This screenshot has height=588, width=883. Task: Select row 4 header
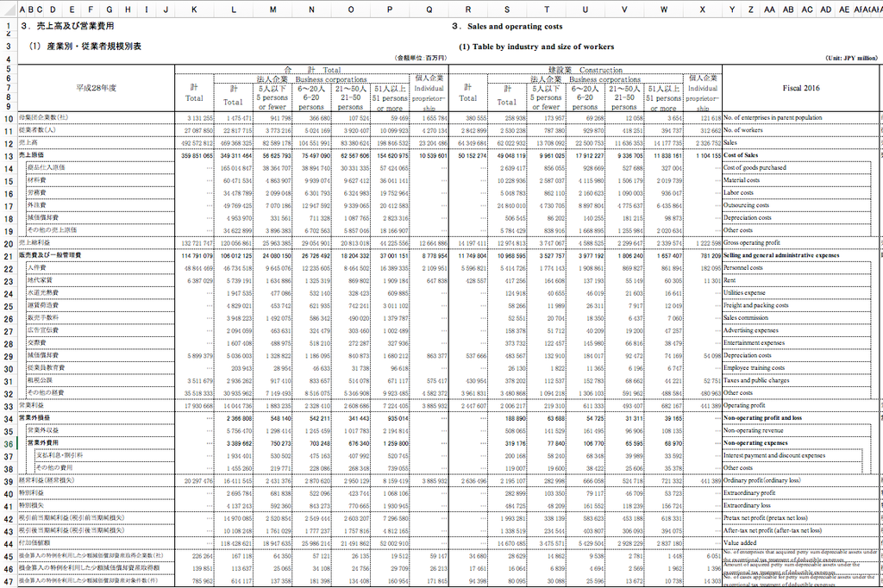pos(9,59)
